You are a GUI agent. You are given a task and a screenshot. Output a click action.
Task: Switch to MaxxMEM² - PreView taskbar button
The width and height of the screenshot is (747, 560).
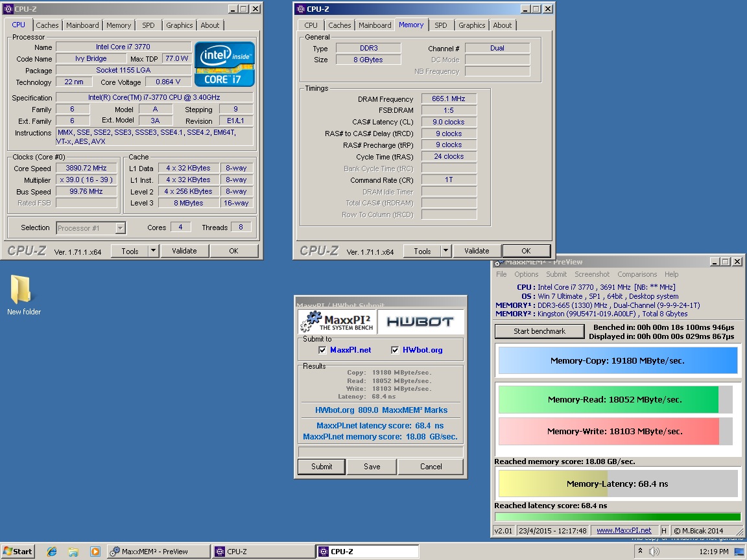(159, 552)
